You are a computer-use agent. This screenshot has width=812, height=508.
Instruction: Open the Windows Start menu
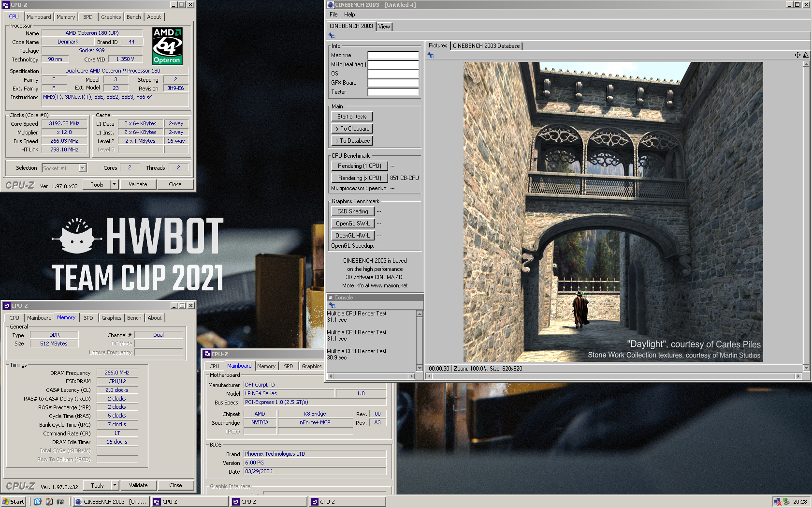coord(13,502)
